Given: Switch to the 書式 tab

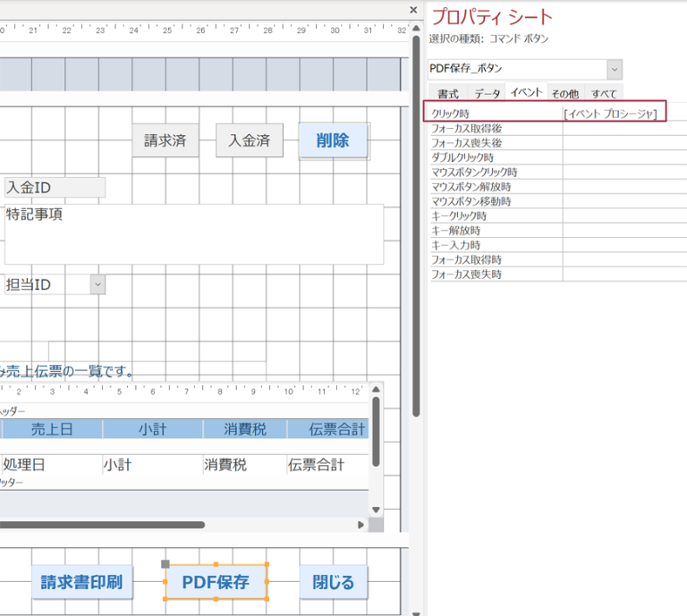Looking at the screenshot, I should (448, 94).
